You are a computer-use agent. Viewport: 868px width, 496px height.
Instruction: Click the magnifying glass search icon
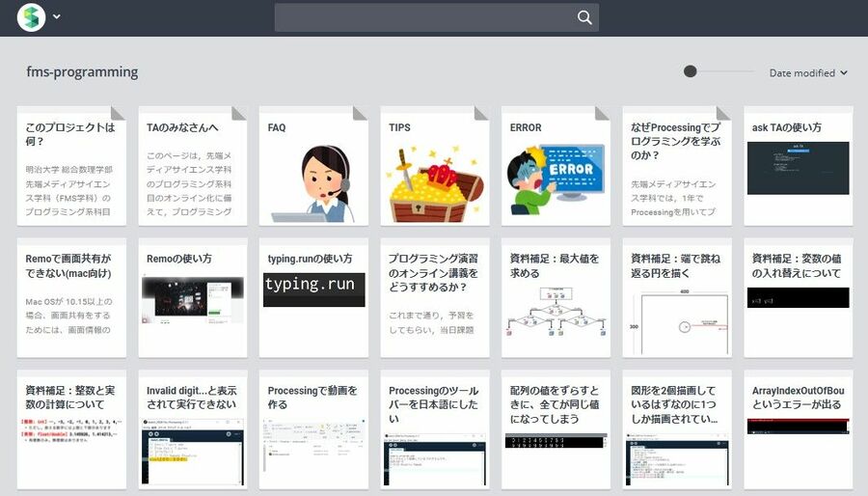coord(584,17)
